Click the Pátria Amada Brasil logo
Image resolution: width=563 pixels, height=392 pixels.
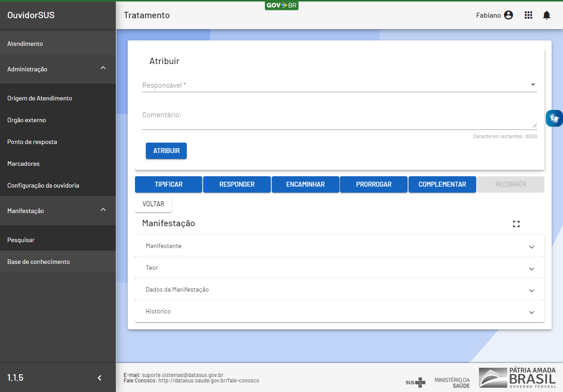(518, 378)
